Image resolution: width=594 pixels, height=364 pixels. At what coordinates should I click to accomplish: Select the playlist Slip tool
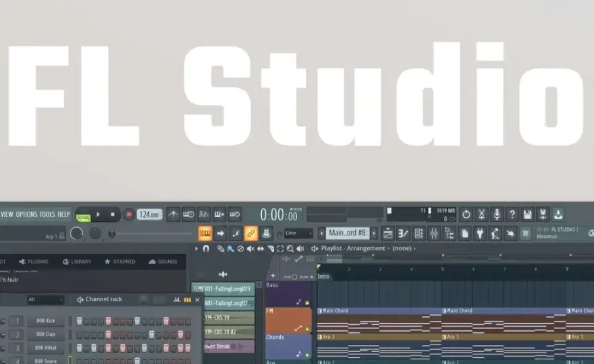261,249
